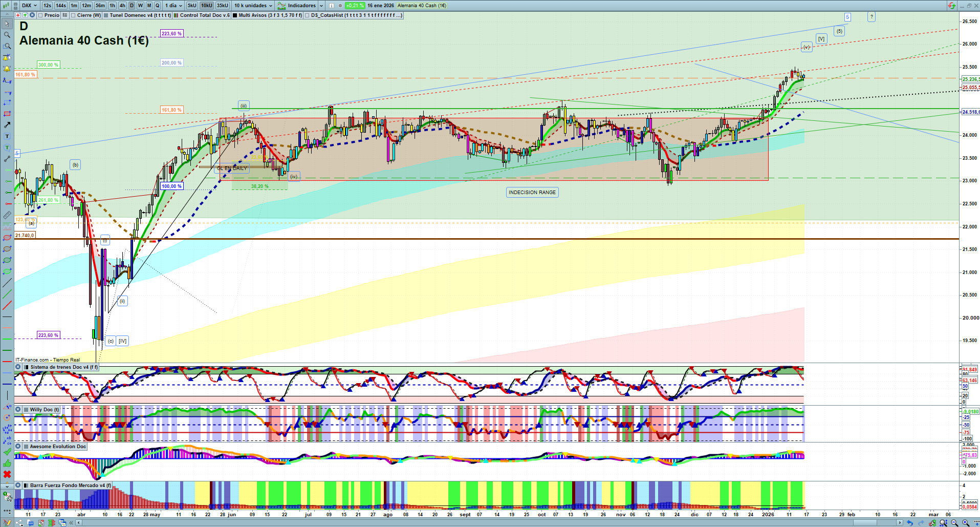Open the 10 k unidades dropdown
This screenshot has width=980, height=527.
pos(253,6)
